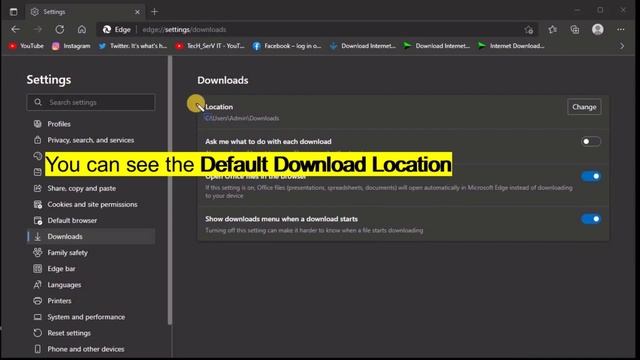Click the browser back arrow
Screen dimensions: 640x360
pos(16,29)
